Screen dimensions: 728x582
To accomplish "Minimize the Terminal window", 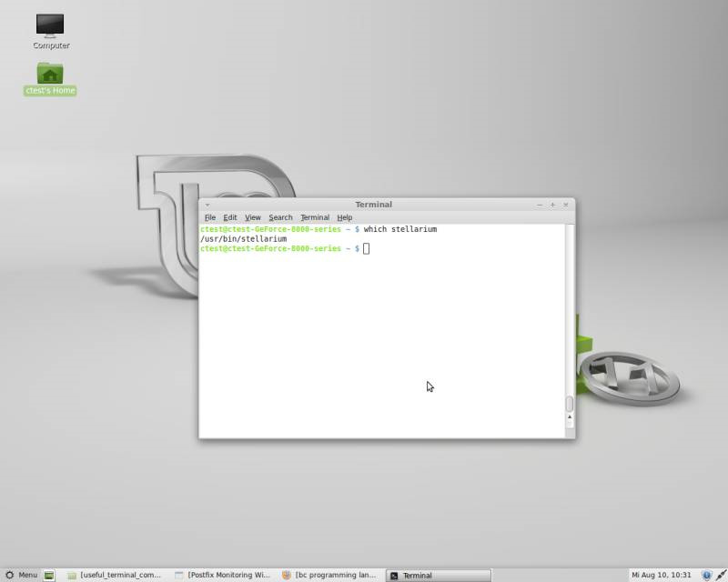I will (x=540, y=205).
